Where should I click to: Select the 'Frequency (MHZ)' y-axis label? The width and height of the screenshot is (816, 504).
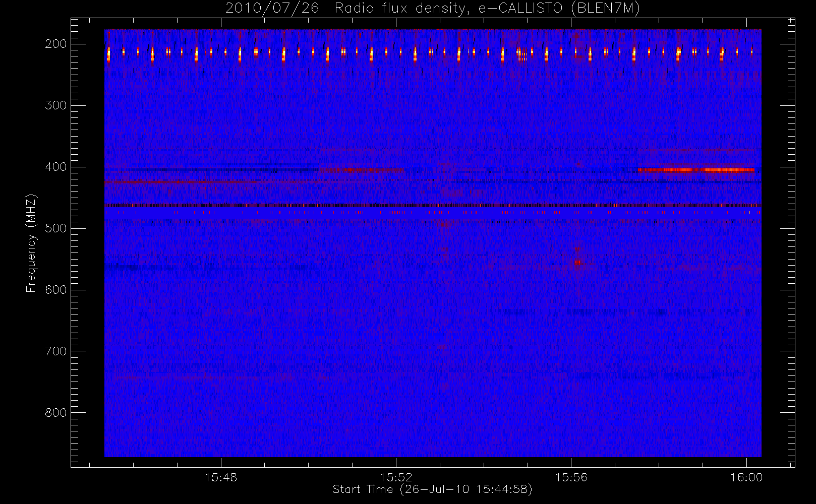click(31, 243)
